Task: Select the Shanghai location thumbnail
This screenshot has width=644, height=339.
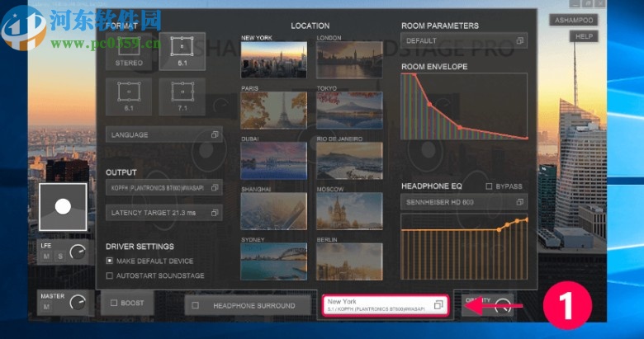Action: [x=274, y=211]
